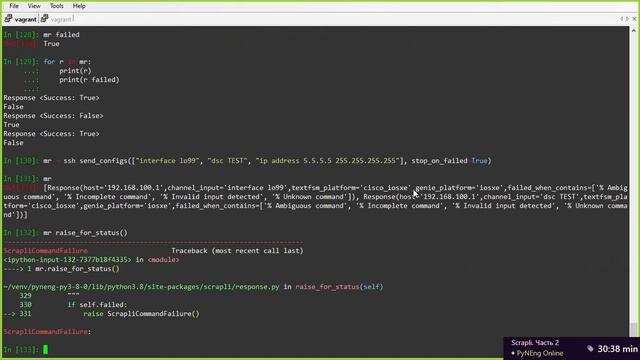640x360 pixels.
Task: Click 'print(r.failed)' line
Action: [x=89, y=80]
